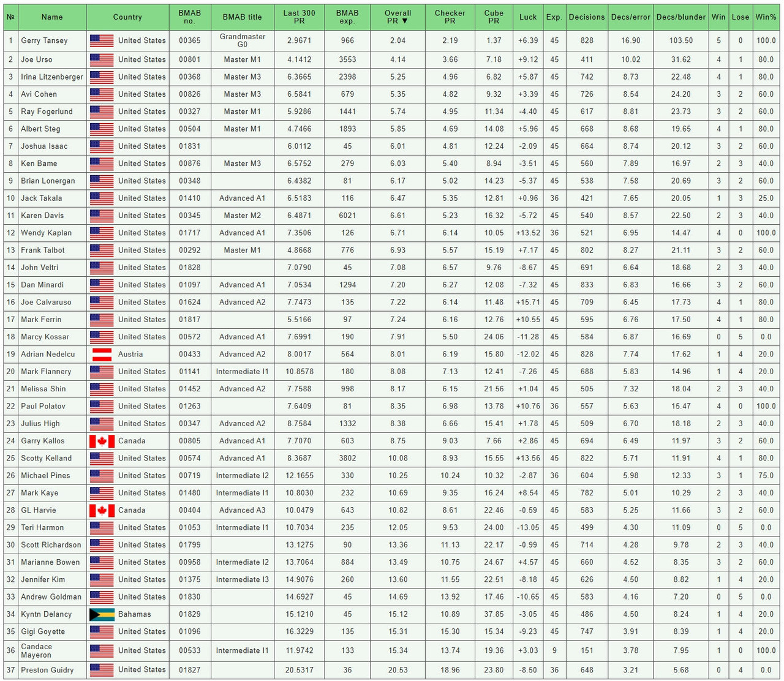Sort by the BMAB title column header
784x681 pixels.
coord(242,17)
